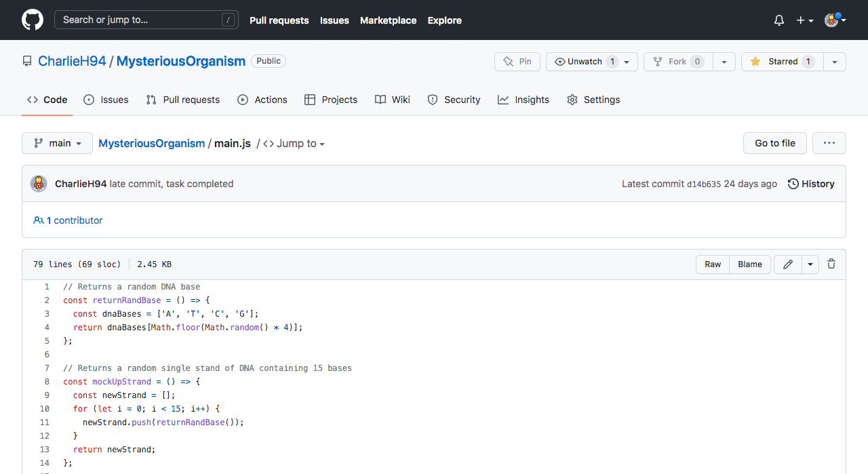This screenshot has width=868, height=474.
Task: Click CharlieH94 avatar in commit bar
Action: click(39, 184)
